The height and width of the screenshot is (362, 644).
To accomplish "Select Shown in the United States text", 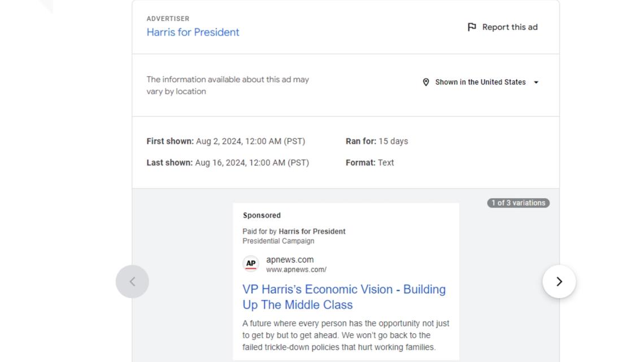I will coord(480,82).
